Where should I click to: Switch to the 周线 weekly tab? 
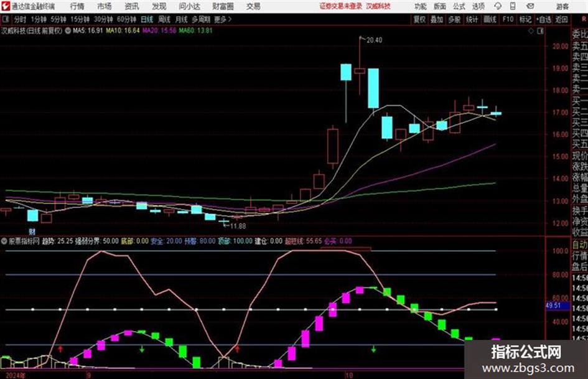pyautogui.click(x=164, y=19)
